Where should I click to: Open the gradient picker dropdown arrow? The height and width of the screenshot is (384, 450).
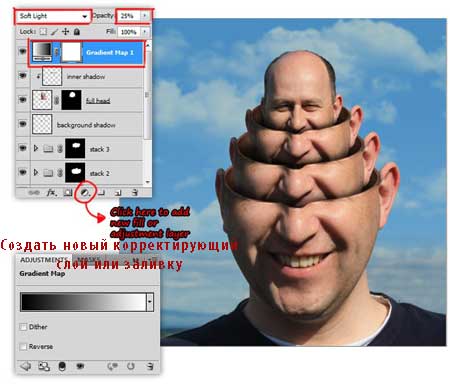(x=150, y=302)
